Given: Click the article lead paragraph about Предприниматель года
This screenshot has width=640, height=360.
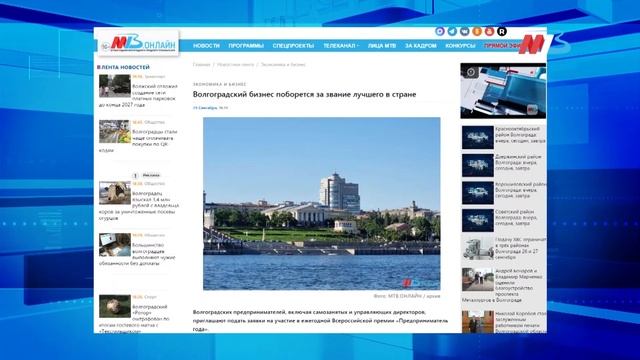Looking at the screenshot, I should pos(320,320).
